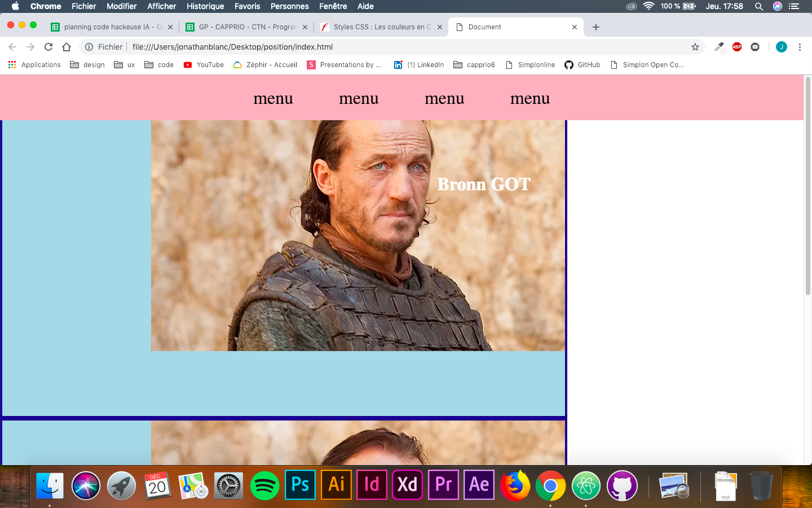Image resolution: width=812 pixels, height=508 pixels.
Task: Open Notification Center in the menu bar
Action: click(x=794, y=6)
